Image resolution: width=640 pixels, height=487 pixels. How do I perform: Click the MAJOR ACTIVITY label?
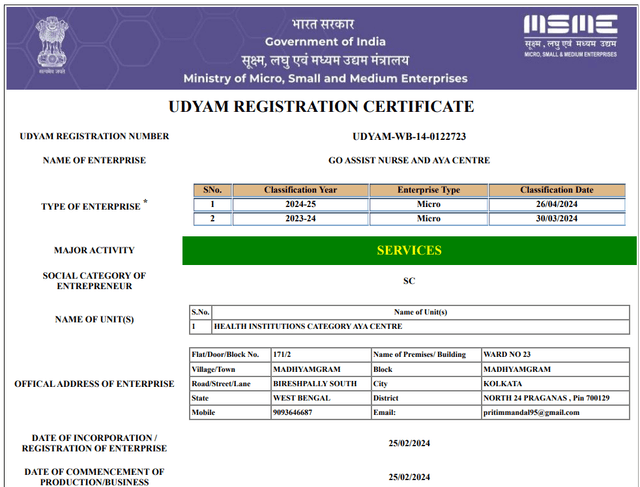point(94,250)
